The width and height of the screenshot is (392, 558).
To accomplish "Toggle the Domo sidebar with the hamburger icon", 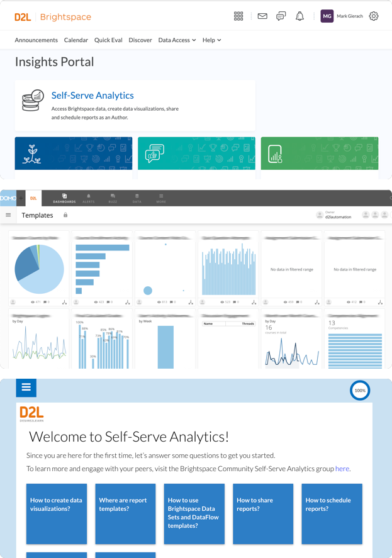I will click(x=8, y=215).
